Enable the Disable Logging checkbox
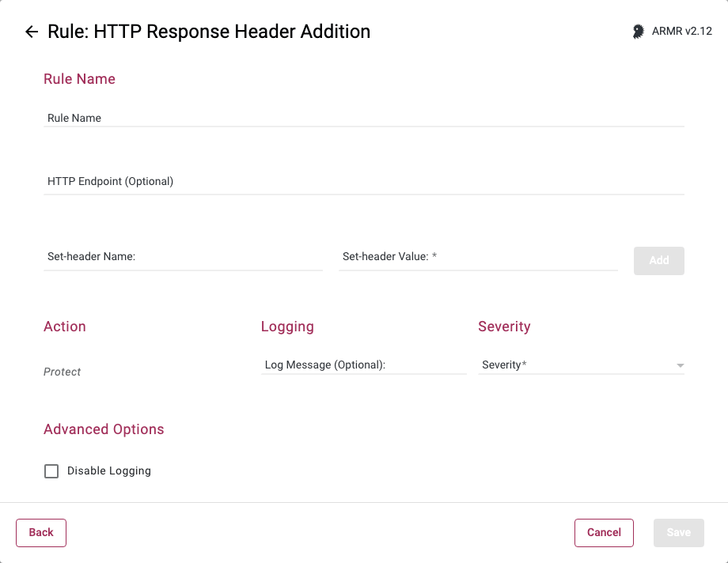This screenshot has height=563, width=728. click(x=51, y=471)
